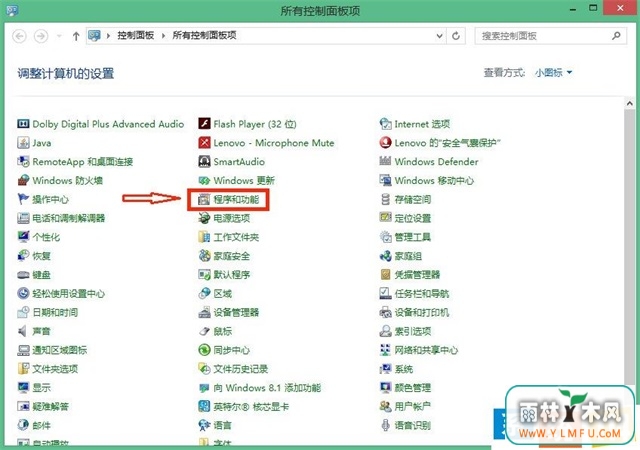The image size is (640, 450).
Task: Open the 轻松使用设置中心 link
Action: [x=69, y=293]
